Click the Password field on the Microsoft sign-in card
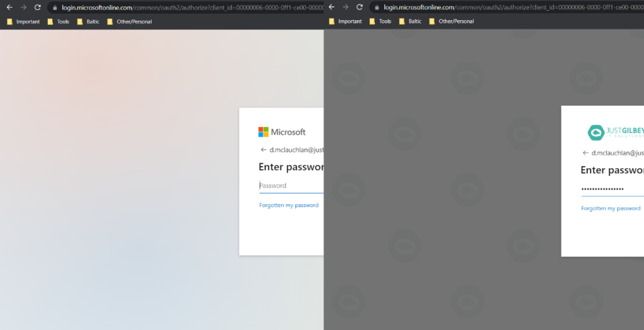This screenshot has width=644, height=330. 291,186
